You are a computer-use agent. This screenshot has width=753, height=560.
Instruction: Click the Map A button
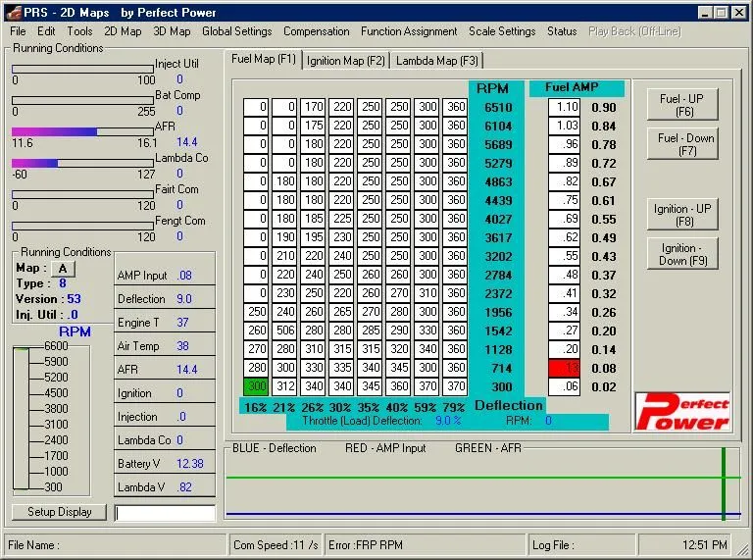point(63,269)
